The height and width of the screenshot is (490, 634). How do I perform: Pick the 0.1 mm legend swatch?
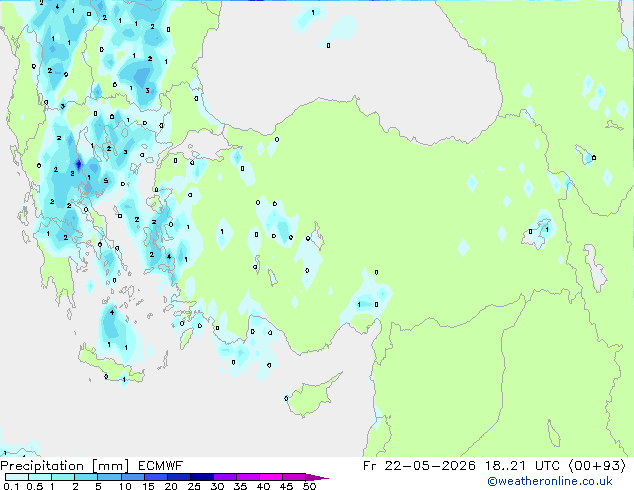17,477
